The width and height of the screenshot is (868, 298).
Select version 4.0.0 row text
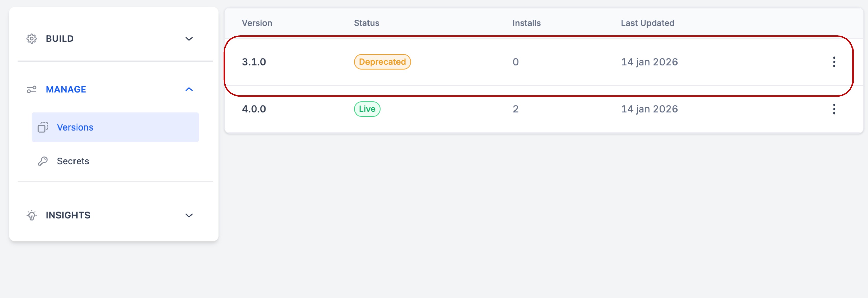[254, 109]
